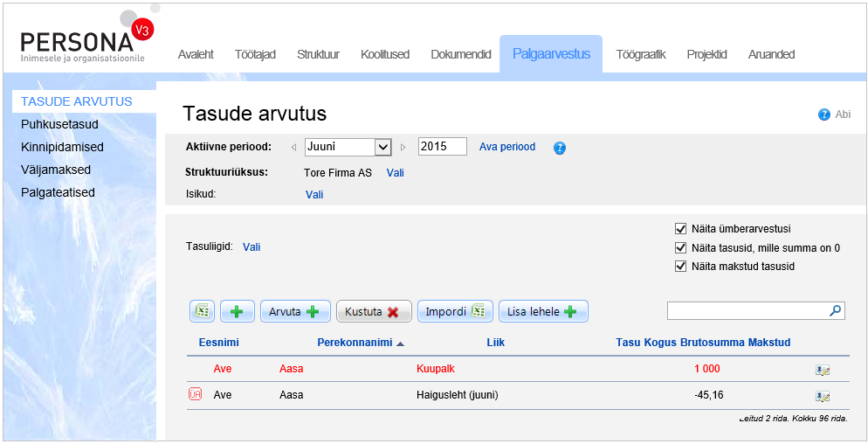Click the year input field showing 2015
868x444 pixels.
pos(442,147)
